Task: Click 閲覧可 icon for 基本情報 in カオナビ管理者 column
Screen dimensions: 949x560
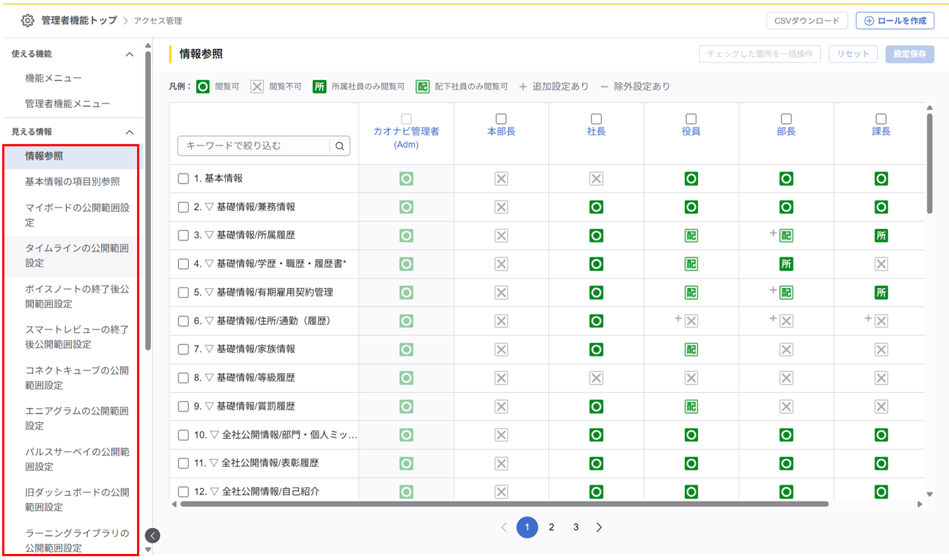Action: tap(406, 179)
